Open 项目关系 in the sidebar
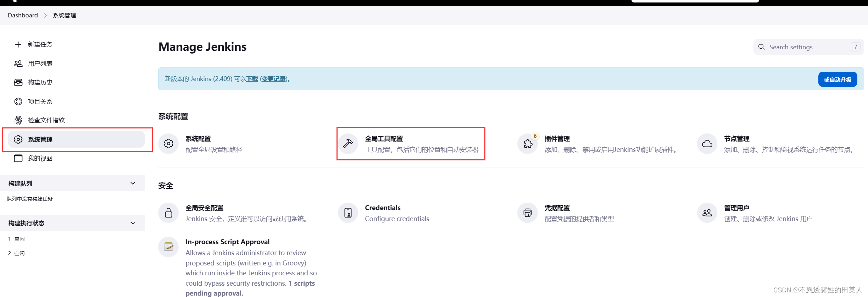868x297 pixels. 40,101
